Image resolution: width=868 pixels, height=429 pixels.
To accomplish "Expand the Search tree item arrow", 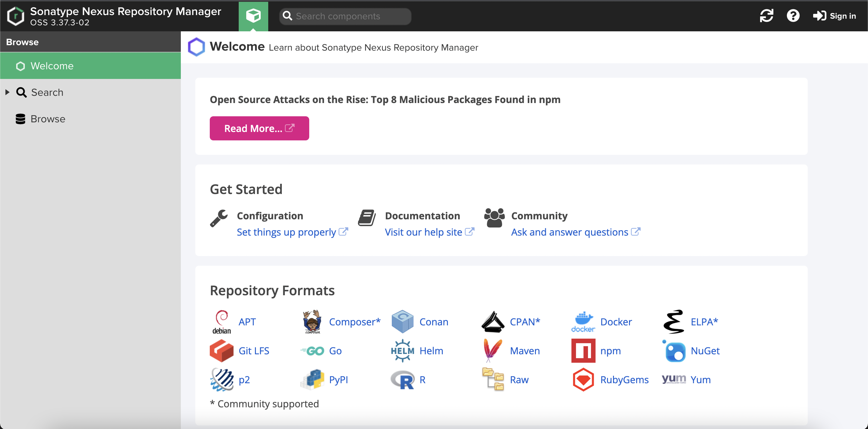I will (x=8, y=92).
